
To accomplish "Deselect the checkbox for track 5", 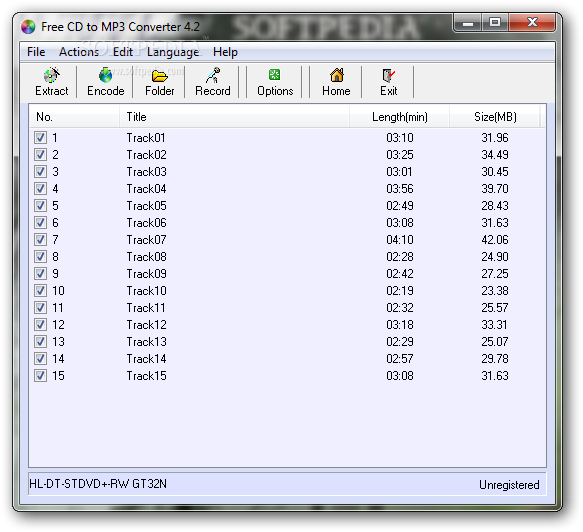I will (40, 206).
